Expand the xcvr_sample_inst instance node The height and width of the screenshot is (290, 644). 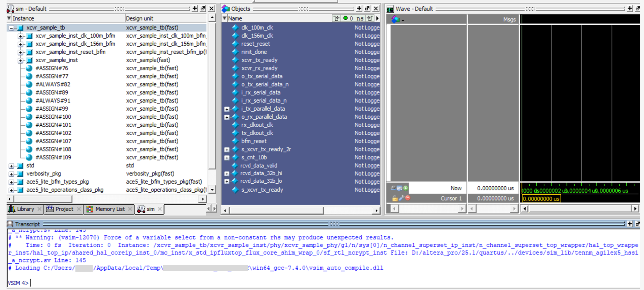(21, 60)
